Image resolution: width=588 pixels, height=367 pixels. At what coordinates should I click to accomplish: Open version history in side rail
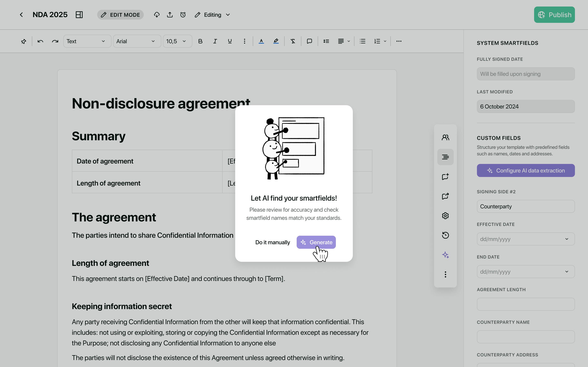(x=445, y=235)
